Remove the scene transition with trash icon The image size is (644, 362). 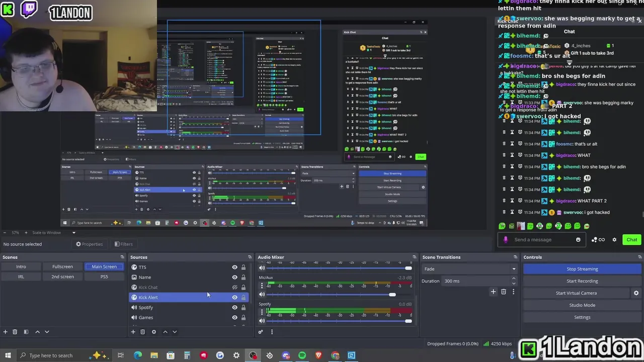(x=504, y=292)
